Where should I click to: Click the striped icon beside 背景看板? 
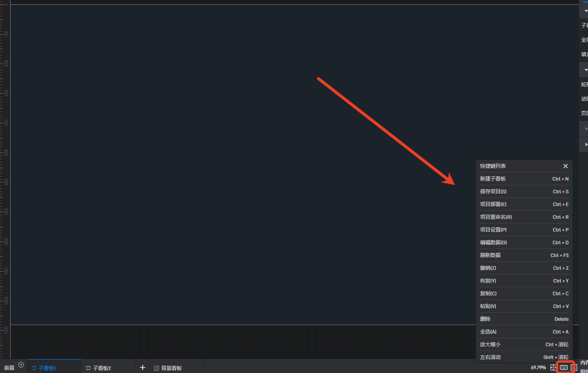coord(157,368)
